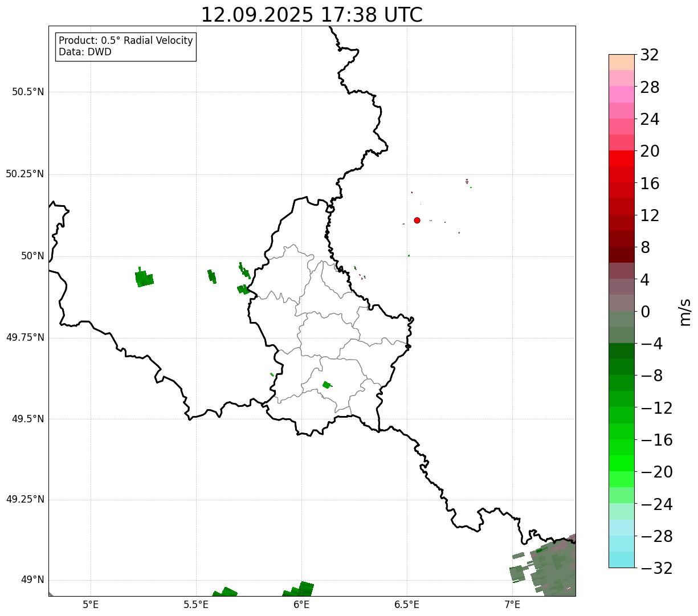Click the 5.5°E longitude label
This screenshot has width=698, height=616.
click(x=196, y=604)
